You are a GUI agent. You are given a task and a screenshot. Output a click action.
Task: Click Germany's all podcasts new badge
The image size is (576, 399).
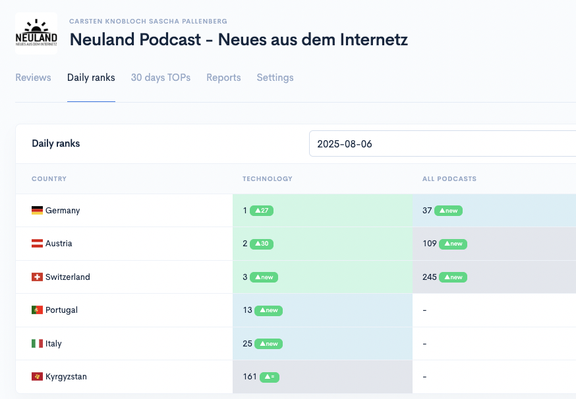(449, 211)
